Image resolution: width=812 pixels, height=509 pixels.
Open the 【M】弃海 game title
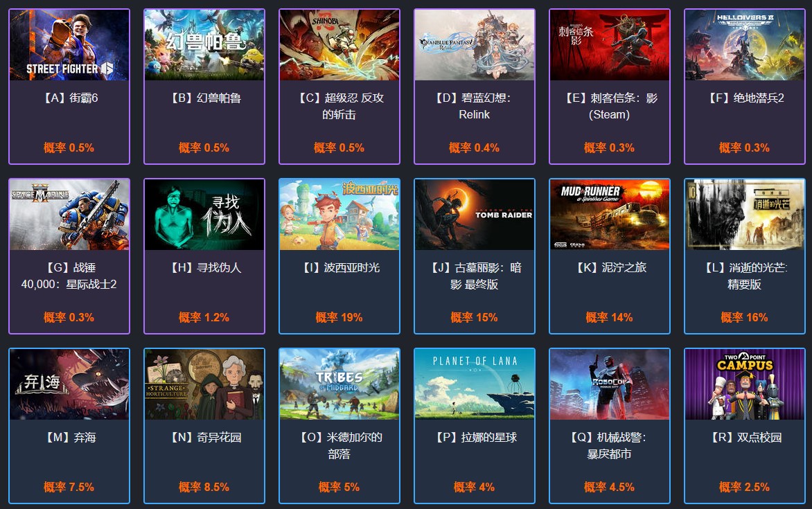pyautogui.click(x=69, y=438)
